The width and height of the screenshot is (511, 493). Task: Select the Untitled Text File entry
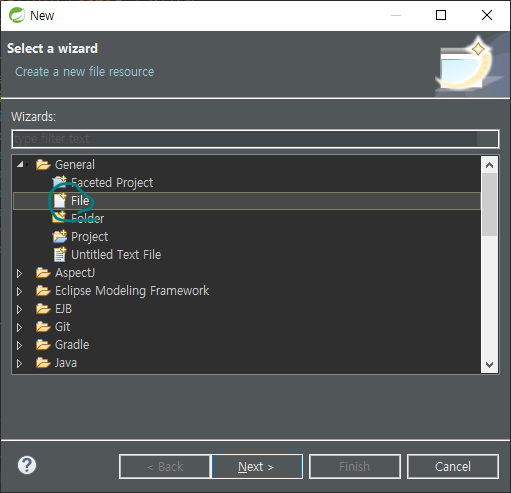(116, 255)
